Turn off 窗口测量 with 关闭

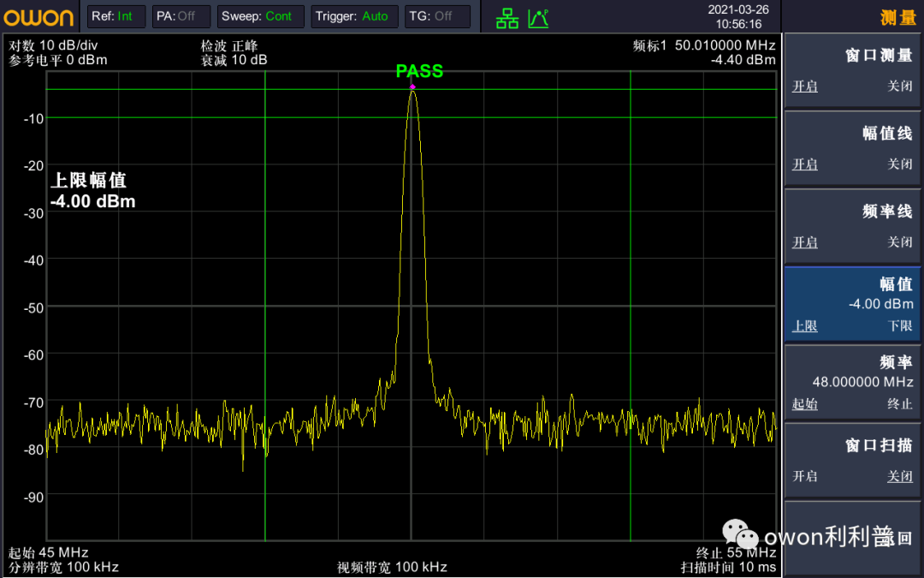[x=900, y=86]
